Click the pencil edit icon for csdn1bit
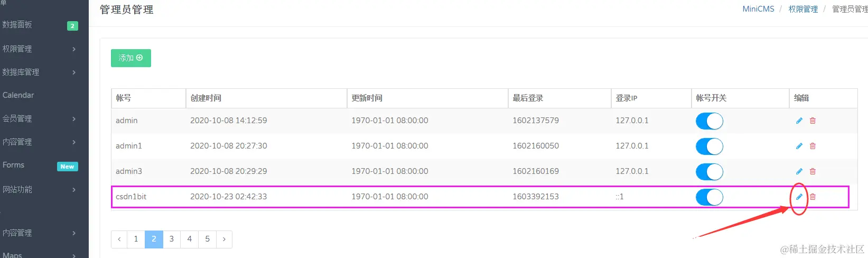 click(x=799, y=197)
